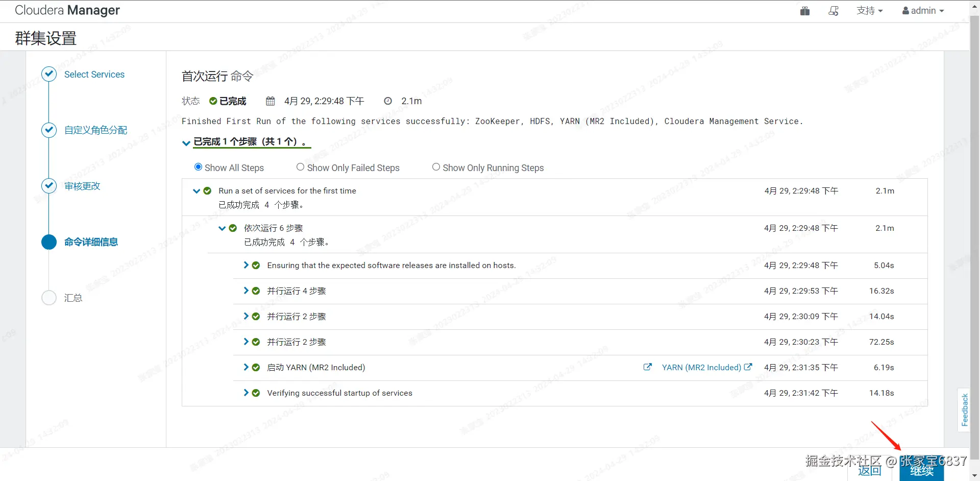Open the parcels gift-box icon in header
The height and width of the screenshot is (481, 980).
click(805, 11)
